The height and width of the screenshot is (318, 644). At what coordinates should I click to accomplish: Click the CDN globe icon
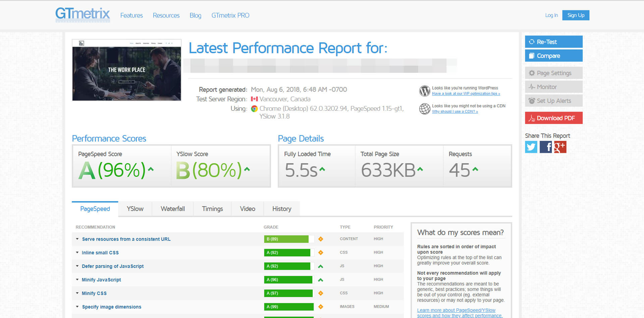[x=424, y=109]
